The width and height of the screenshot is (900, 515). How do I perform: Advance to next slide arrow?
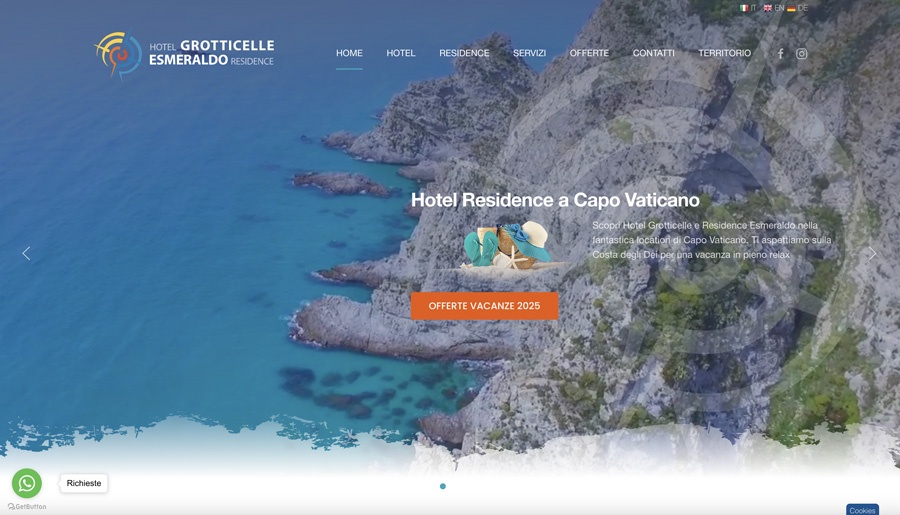pyautogui.click(x=872, y=253)
